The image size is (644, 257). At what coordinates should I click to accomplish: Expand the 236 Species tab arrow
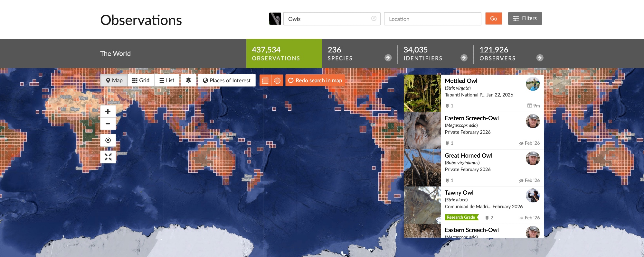(x=388, y=58)
